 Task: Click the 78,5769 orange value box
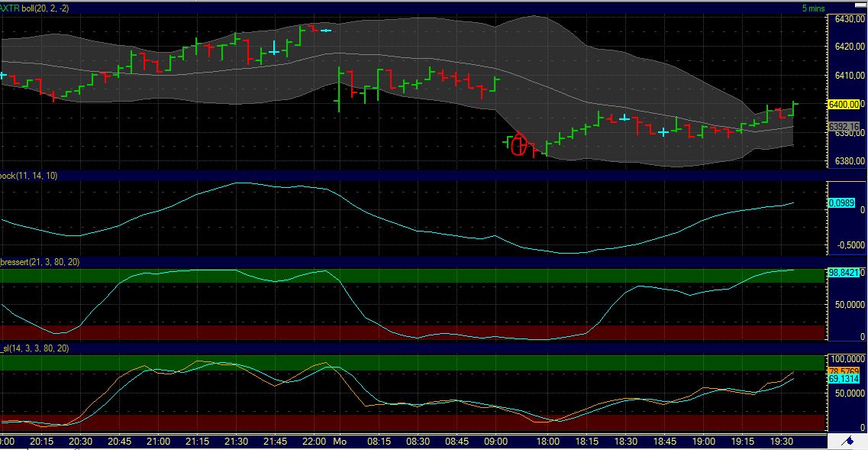(x=844, y=370)
